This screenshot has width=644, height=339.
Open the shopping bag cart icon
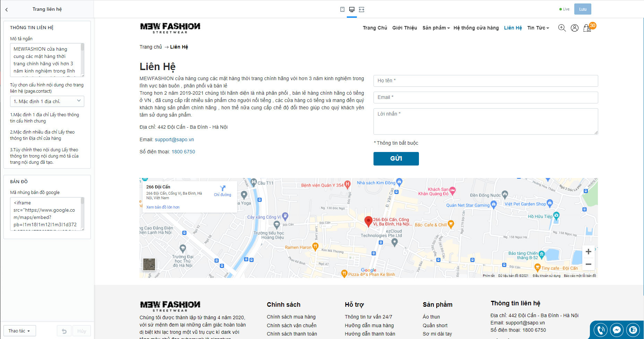(587, 28)
